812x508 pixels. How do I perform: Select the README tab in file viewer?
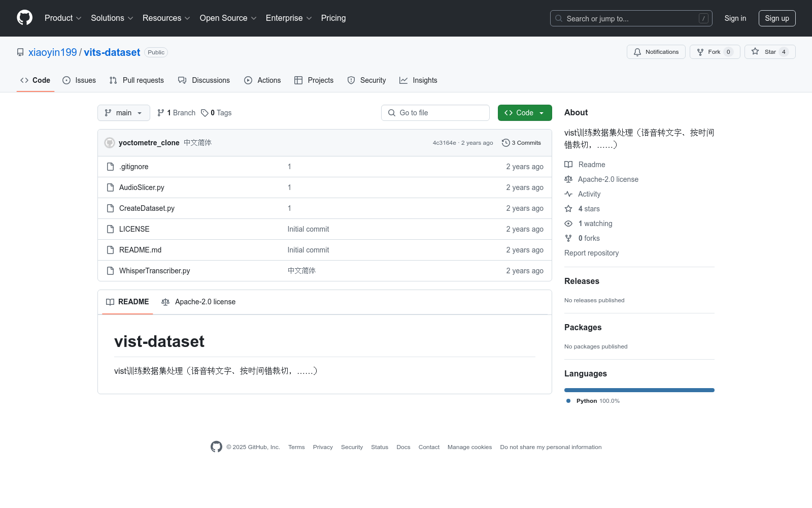127,302
